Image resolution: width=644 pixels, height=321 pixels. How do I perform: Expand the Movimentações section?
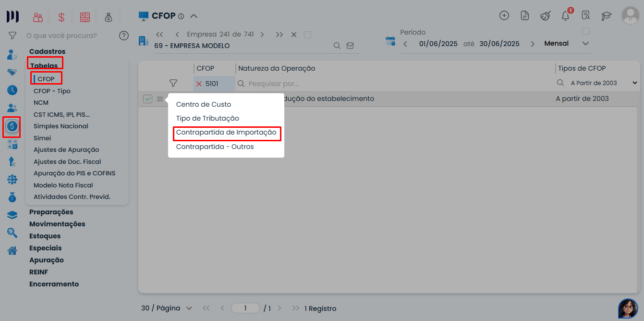tap(57, 224)
